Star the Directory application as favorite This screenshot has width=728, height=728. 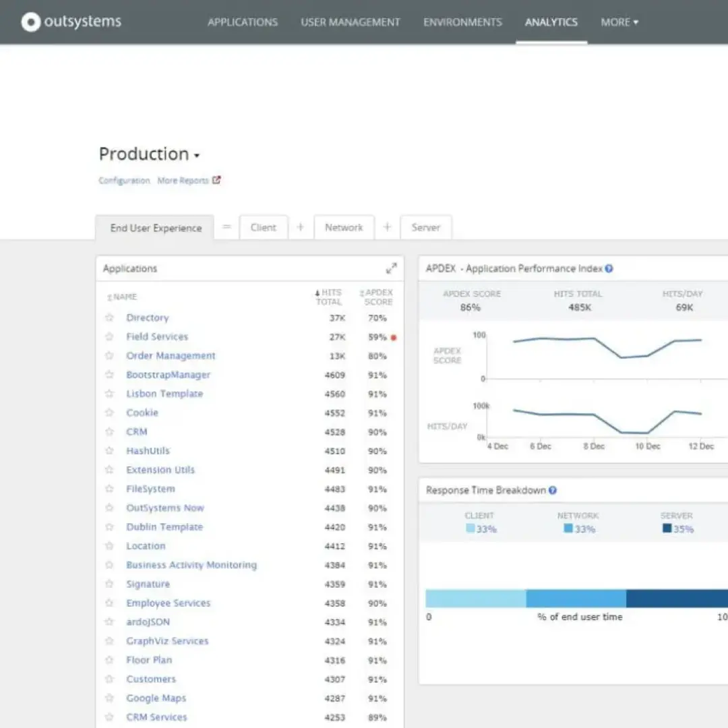109,317
